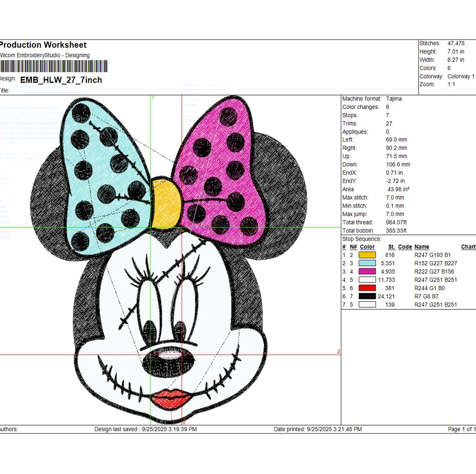The height and width of the screenshot is (474, 476).
Task: Select the thread name 'R244 G1 B0'
Action: [429, 288]
